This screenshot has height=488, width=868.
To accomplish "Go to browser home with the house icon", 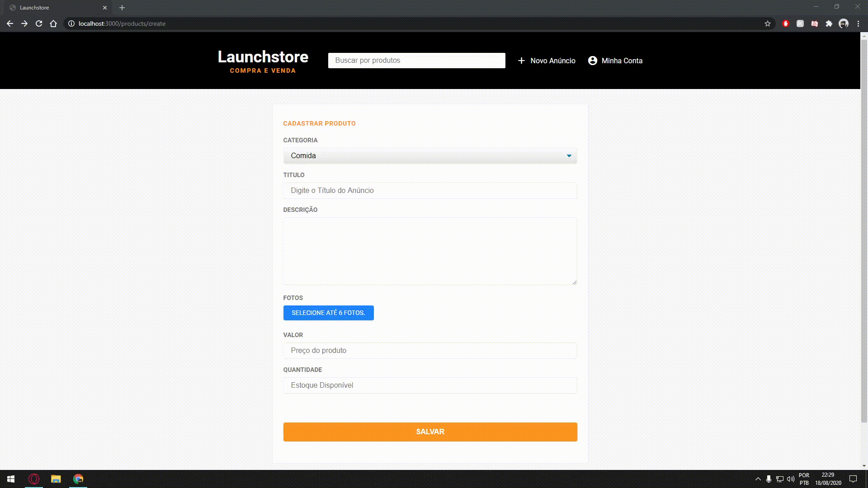I will click(53, 23).
